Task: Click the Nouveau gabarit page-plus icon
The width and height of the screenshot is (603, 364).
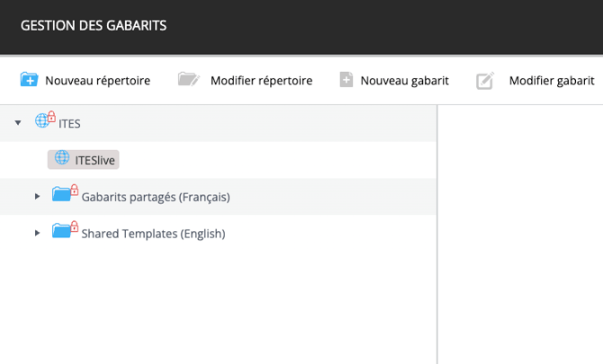Action: click(x=346, y=80)
